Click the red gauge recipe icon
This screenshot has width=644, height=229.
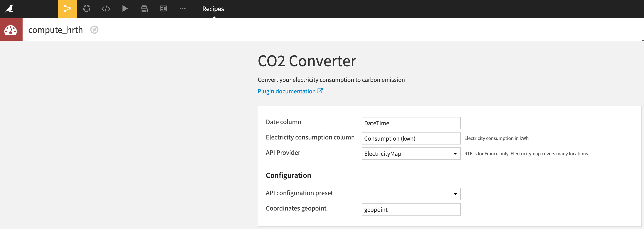11,30
